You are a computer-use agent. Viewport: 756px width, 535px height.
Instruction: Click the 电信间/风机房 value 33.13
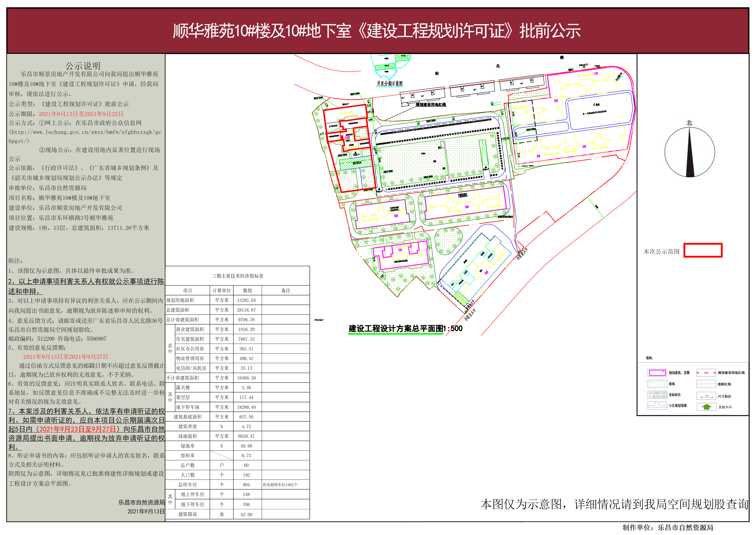tap(246, 368)
